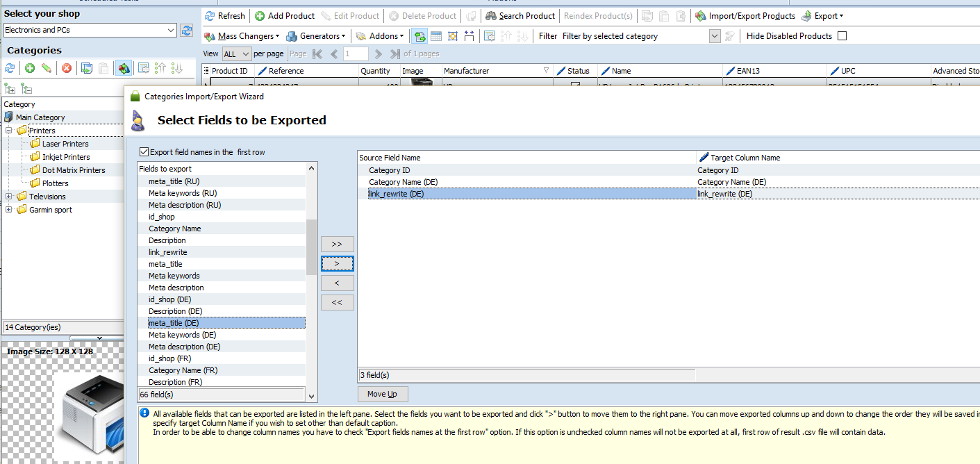Open the 'Select your shop' dropdown
980x464 pixels.
pos(172,31)
